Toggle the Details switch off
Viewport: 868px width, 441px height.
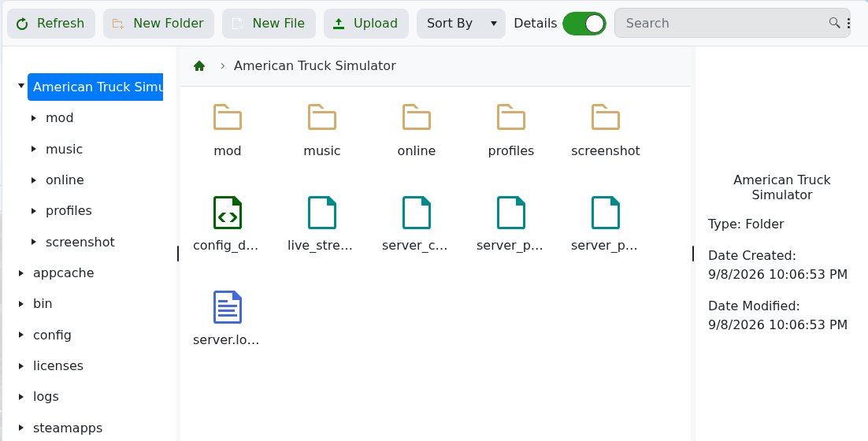(x=584, y=24)
